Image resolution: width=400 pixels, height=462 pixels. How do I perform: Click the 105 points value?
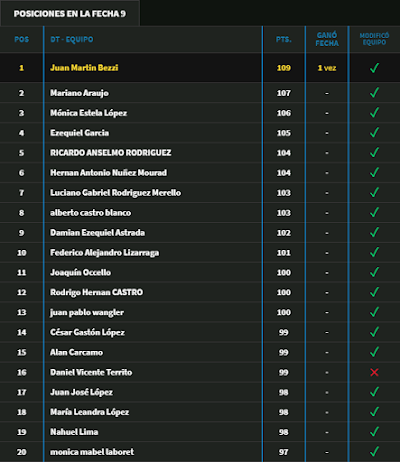284,133
